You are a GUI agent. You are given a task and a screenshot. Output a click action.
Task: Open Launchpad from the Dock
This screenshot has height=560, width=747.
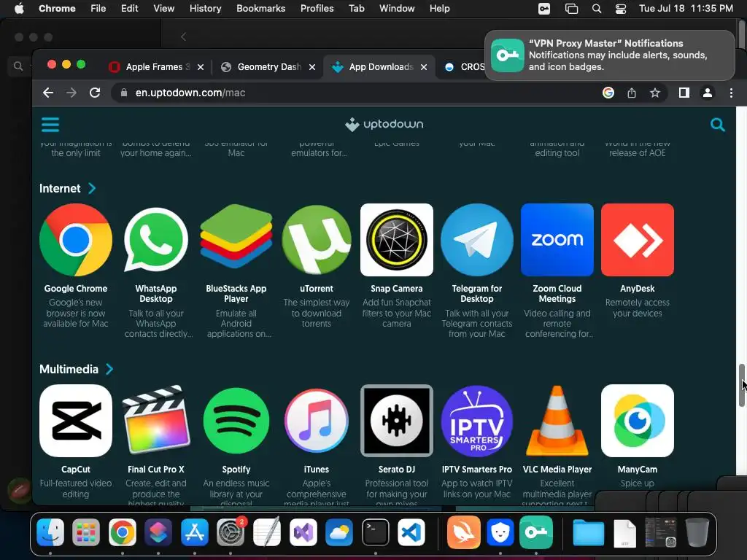click(86, 532)
